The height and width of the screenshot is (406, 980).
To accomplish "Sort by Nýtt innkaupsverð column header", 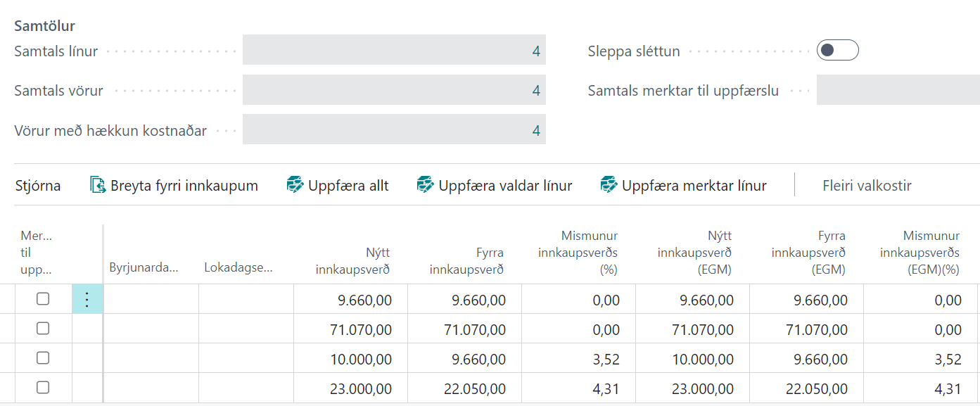I will [x=352, y=260].
